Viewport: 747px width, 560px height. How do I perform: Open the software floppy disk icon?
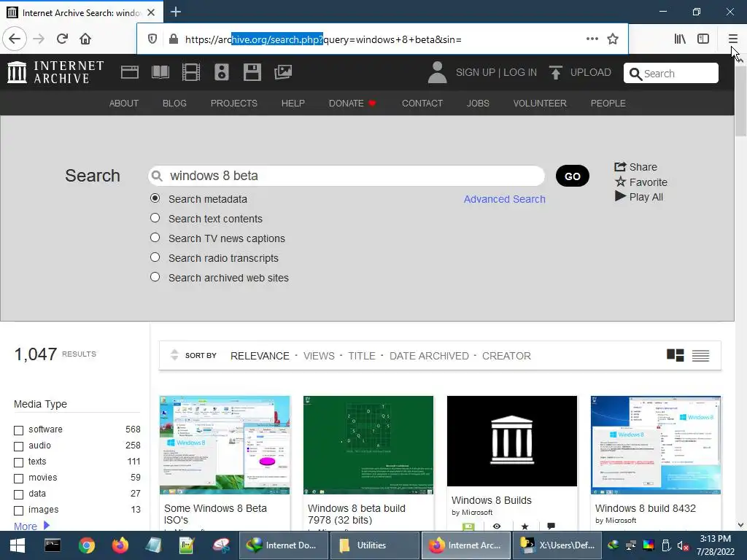coord(252,72)
